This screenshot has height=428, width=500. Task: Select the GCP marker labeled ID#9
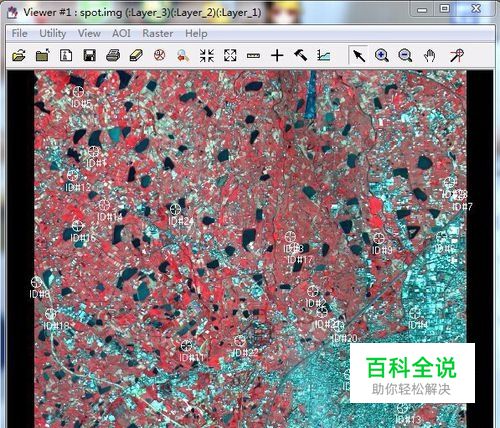point(379,238)
